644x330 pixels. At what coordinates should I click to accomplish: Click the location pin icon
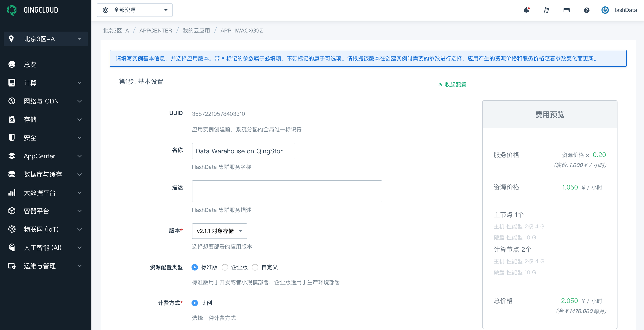[x=11, y=39]
